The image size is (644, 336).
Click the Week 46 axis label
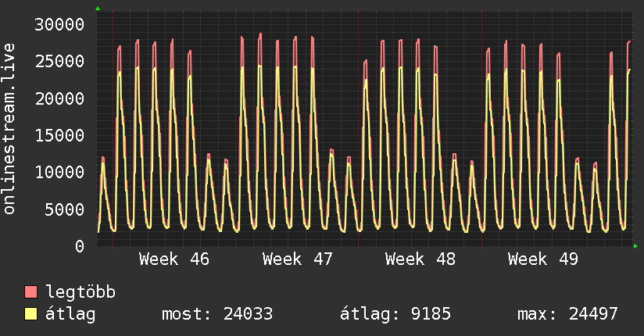point(174,259)
